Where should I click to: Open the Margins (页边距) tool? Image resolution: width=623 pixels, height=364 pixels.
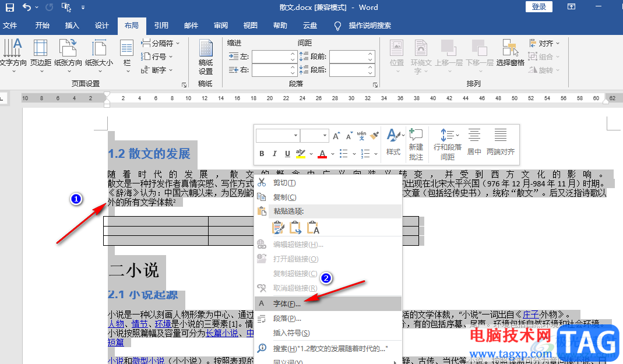pos(41,55)
